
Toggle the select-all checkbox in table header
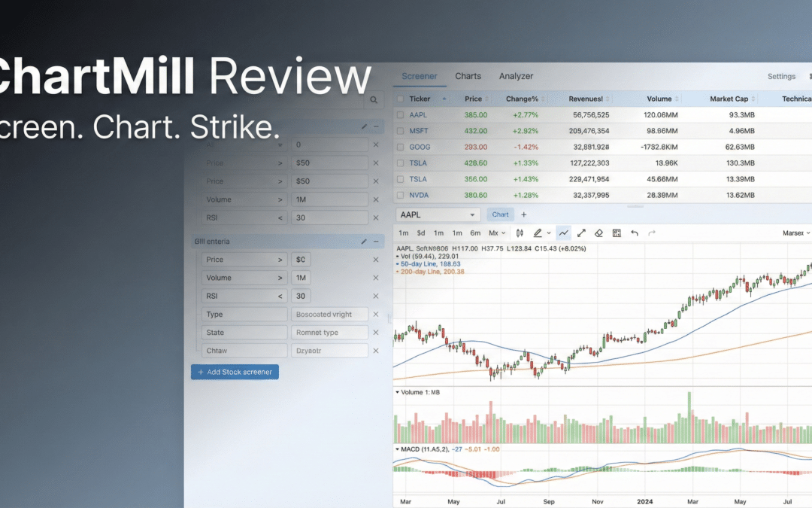[400, 99]
